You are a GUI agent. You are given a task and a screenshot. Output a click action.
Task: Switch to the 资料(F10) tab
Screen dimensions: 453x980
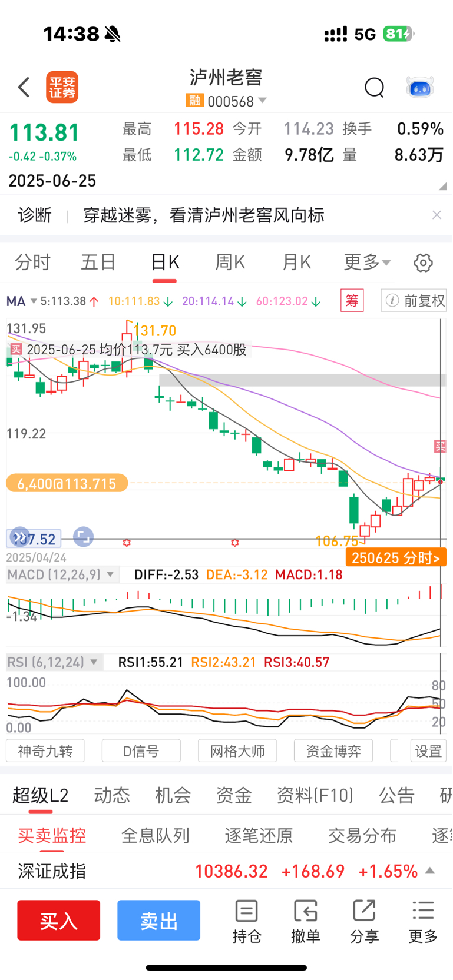coord(315,796)
